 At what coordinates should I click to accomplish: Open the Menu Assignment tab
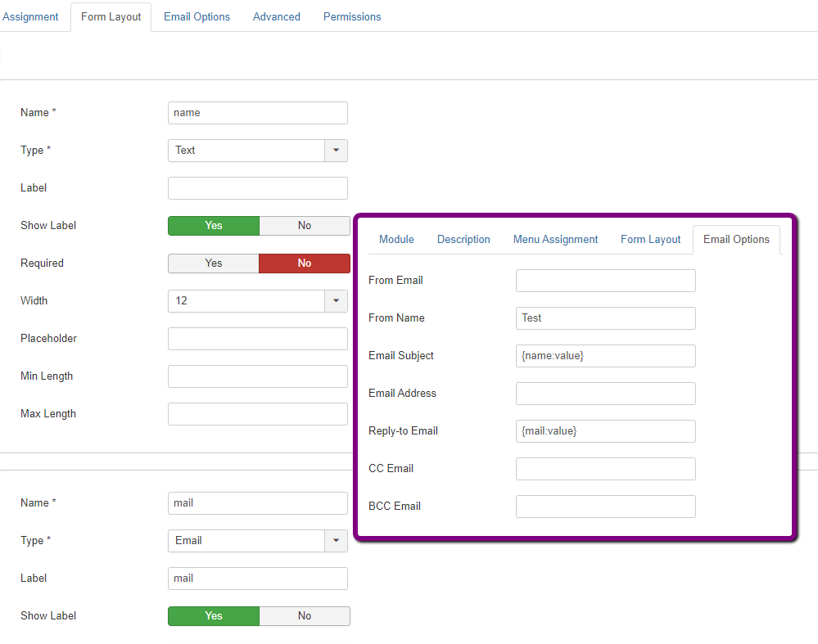(555, 240)
